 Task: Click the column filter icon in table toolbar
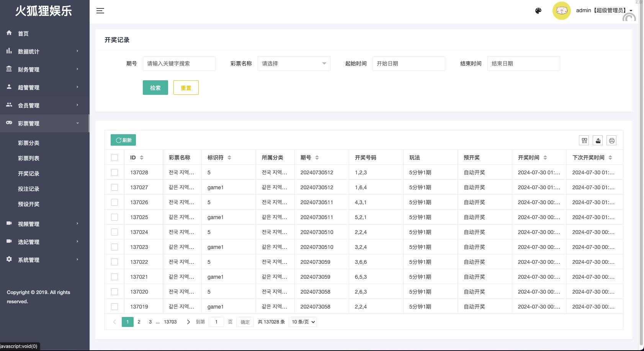click(584, 141)
